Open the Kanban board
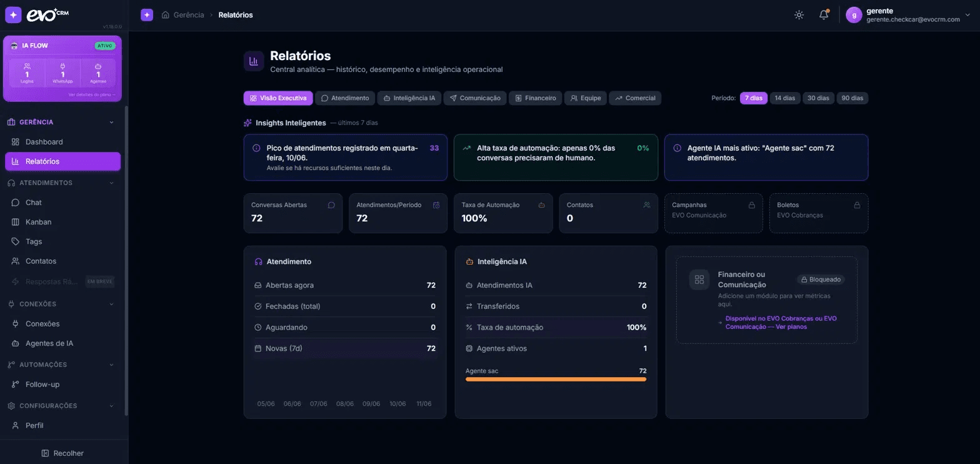The height and width of the screenshot is (464, 980). [62, 222]
